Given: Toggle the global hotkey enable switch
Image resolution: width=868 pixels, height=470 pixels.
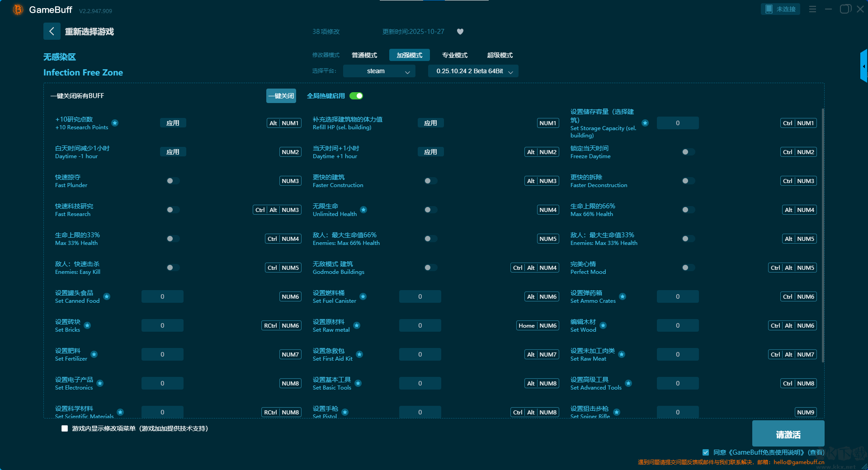Looking at the screenshot, I should (x=356, y=96).
